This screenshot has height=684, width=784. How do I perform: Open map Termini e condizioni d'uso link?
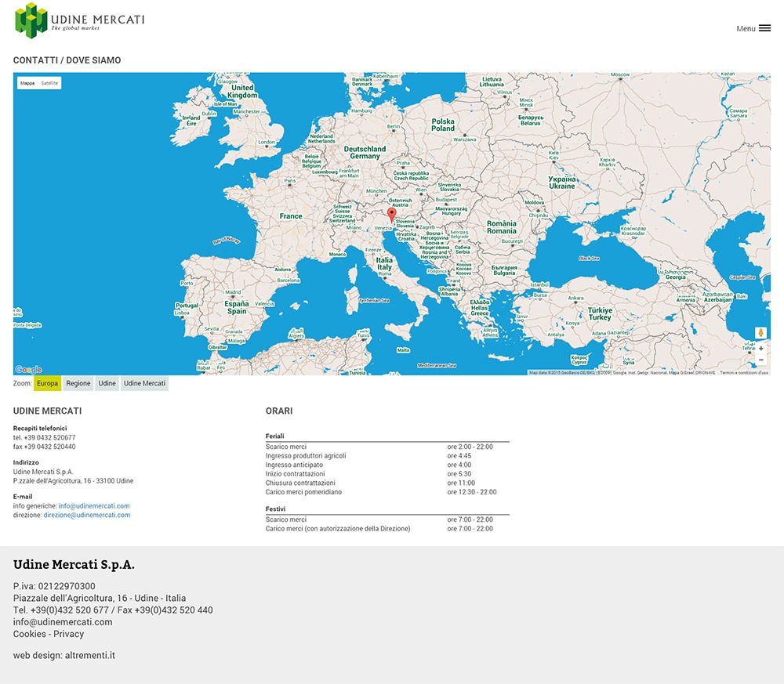(743, 373)
